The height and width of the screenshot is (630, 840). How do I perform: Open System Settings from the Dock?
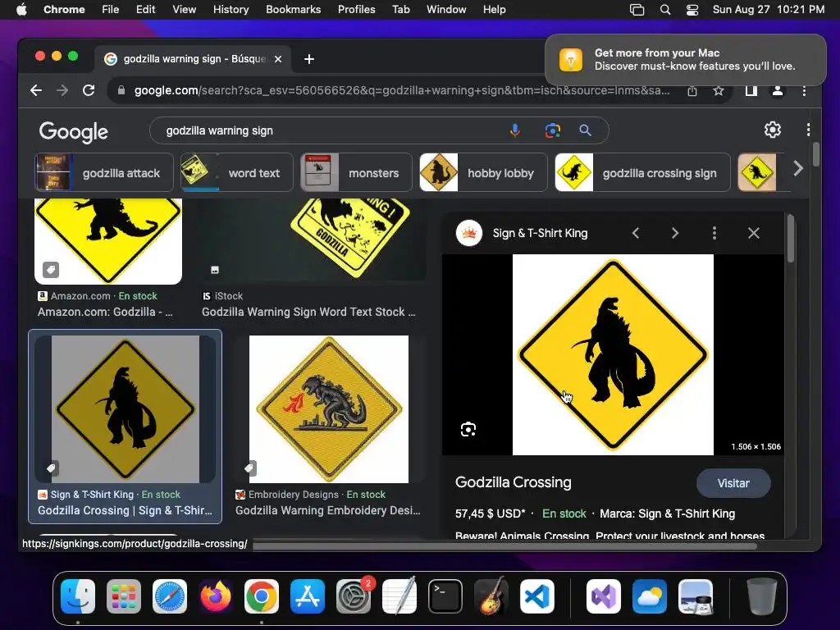point(354,596)
